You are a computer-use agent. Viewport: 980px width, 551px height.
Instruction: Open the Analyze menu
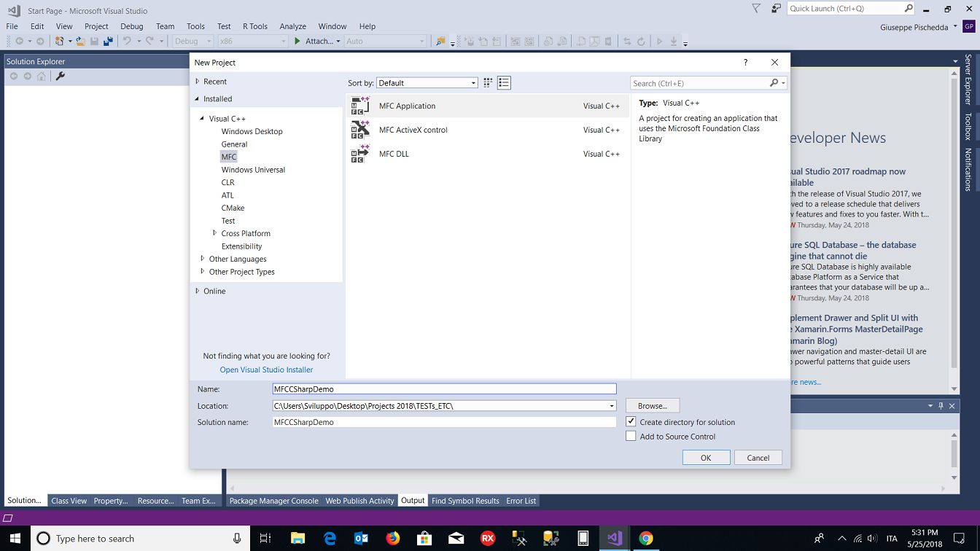pyautogui.click(x=293, y=26)
